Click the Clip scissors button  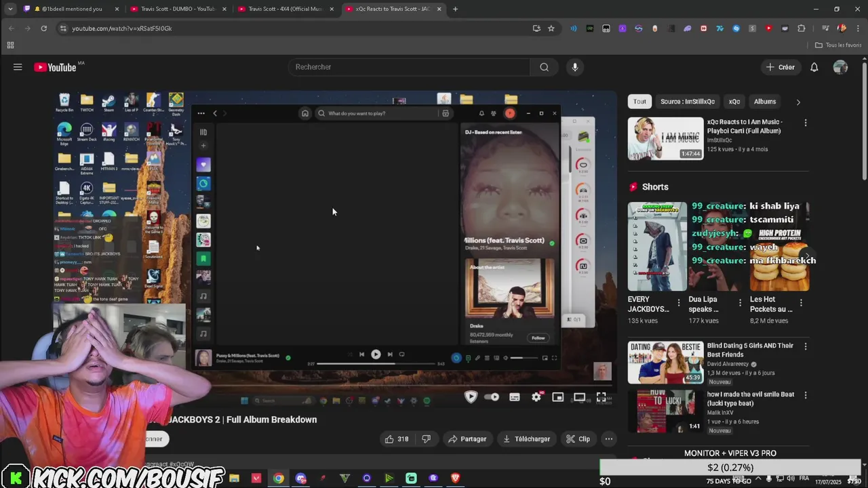tap(578, 439)
